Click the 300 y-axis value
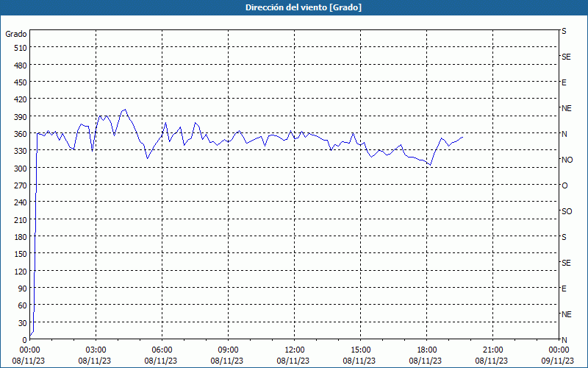The width and height of the screenshot is (588, 368). (21, 169)
